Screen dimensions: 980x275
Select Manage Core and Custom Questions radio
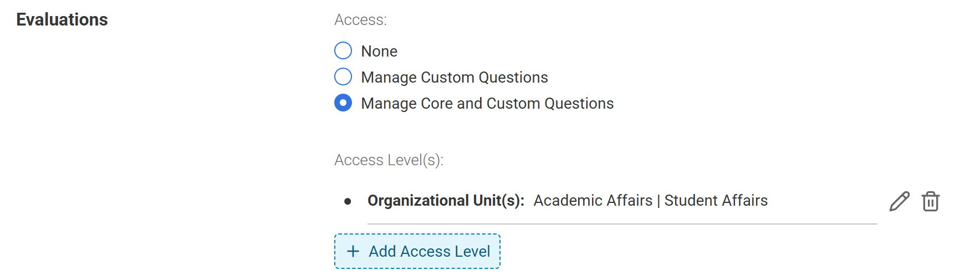[x=343, y=103]
